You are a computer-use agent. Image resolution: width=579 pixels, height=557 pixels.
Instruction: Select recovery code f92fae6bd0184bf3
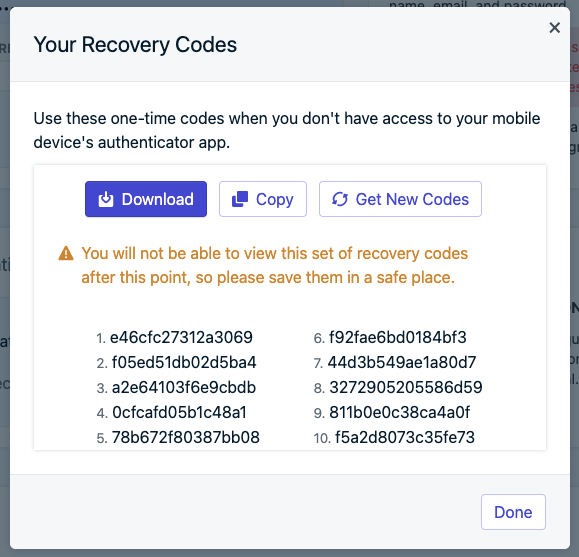398,337
